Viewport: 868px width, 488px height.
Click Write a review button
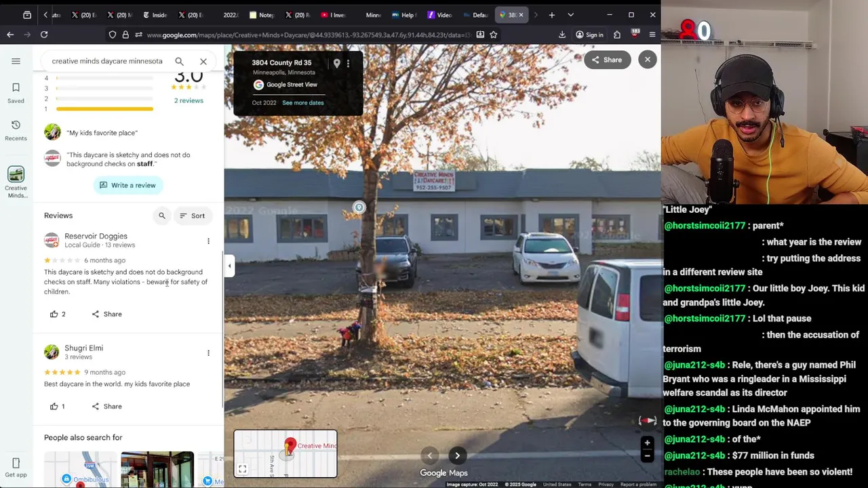127,185
